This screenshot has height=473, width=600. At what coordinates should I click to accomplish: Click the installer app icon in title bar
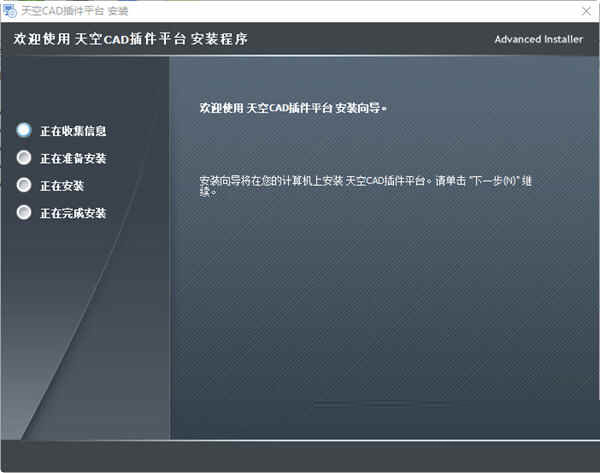point(10,11)
